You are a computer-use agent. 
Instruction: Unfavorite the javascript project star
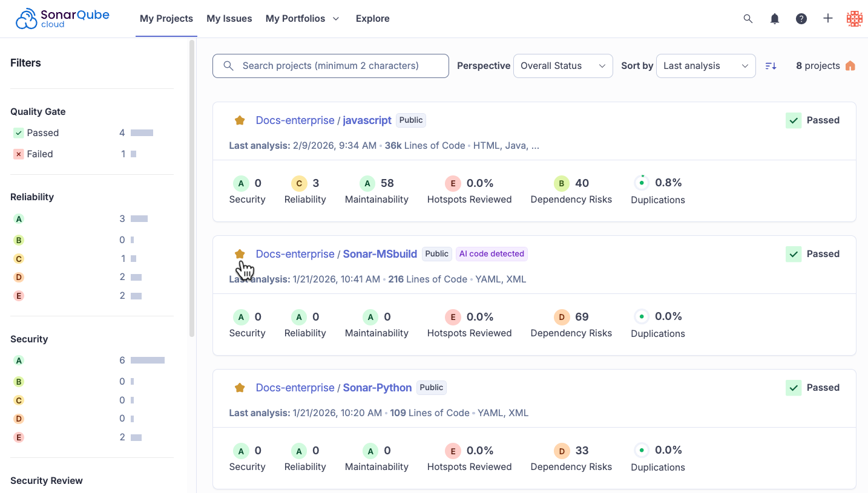240,120
